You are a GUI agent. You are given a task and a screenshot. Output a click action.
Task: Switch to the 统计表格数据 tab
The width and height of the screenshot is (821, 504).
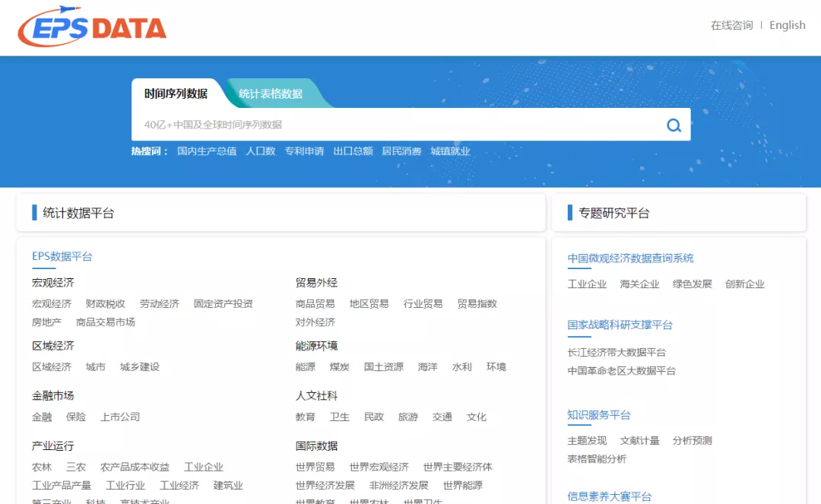(270, 94)
